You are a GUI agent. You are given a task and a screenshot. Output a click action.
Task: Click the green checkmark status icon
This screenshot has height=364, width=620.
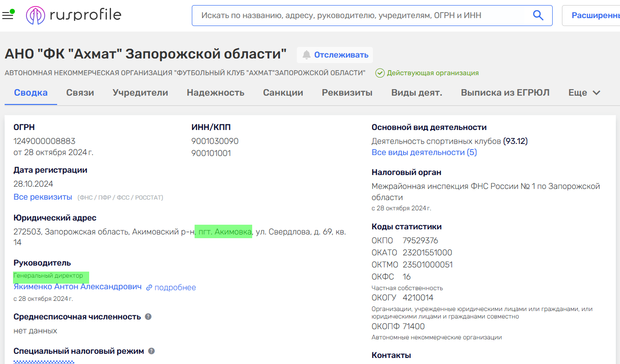pyautogui.click(x=380, y=73)
